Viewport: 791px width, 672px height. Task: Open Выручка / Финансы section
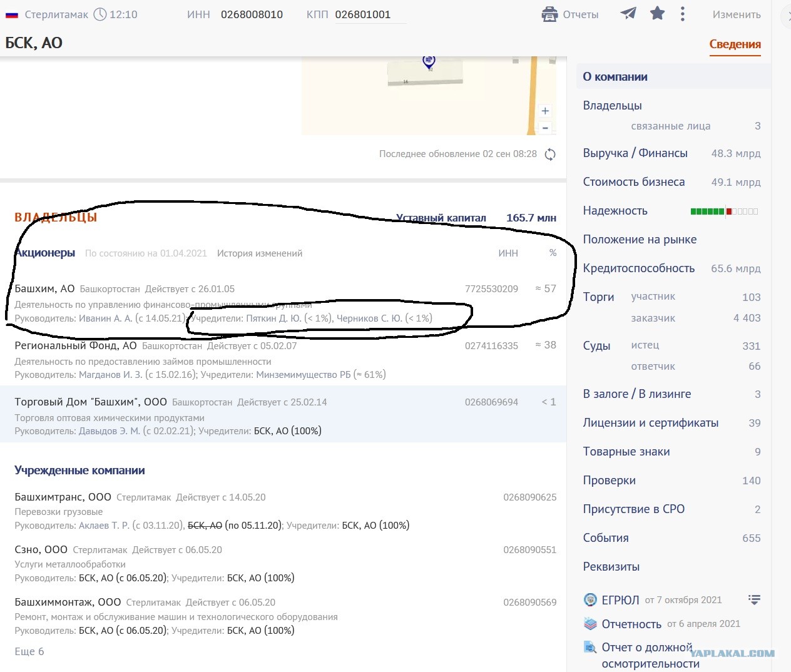coord(635,153)
